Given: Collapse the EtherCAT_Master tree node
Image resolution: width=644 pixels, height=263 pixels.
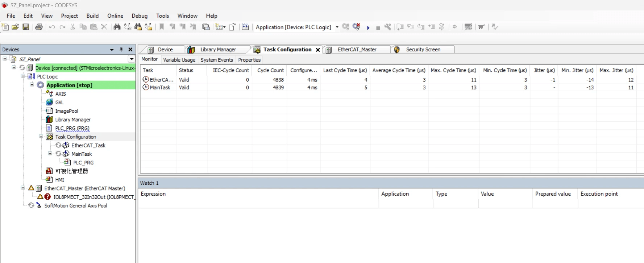Looking at the screenshot, I should point(23,188).
